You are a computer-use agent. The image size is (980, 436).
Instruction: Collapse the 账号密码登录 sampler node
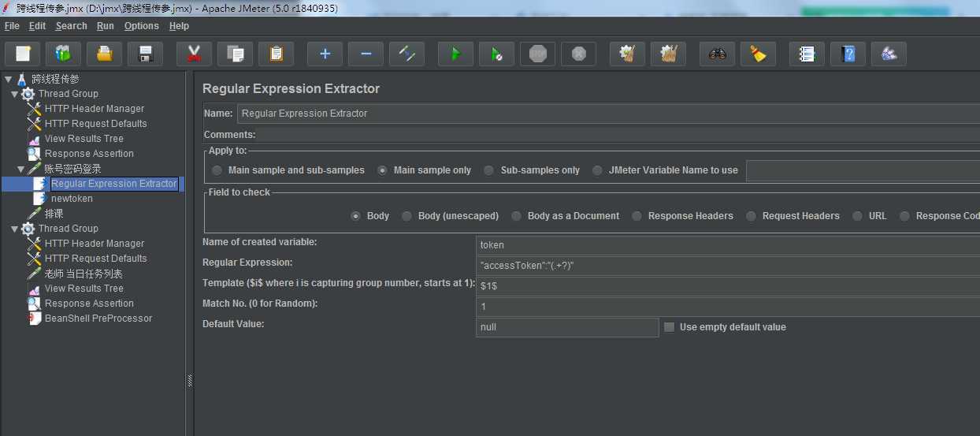click(20, 169)
